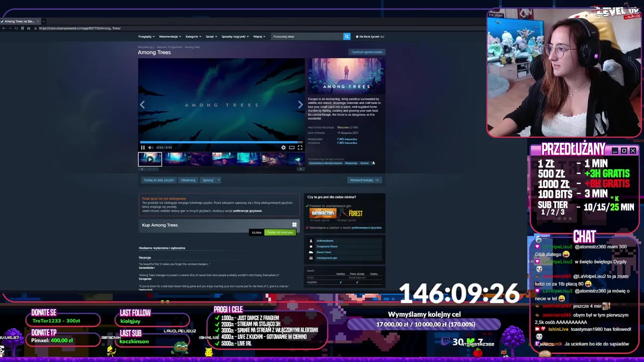Click the Udostępnianie gier family icon

pyautogui.click(x=311, y=258)
